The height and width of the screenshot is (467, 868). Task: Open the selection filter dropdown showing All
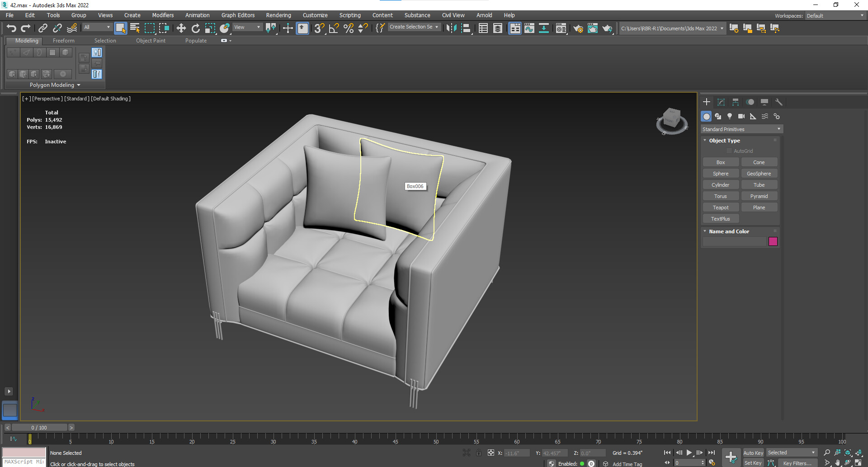click(96, 27)
